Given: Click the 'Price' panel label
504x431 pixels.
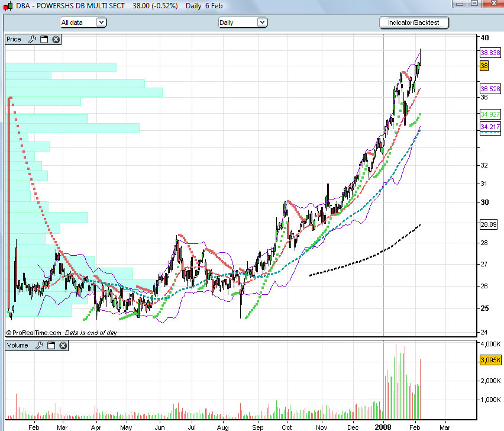Looking at the screenshot, I should [14, 39].
